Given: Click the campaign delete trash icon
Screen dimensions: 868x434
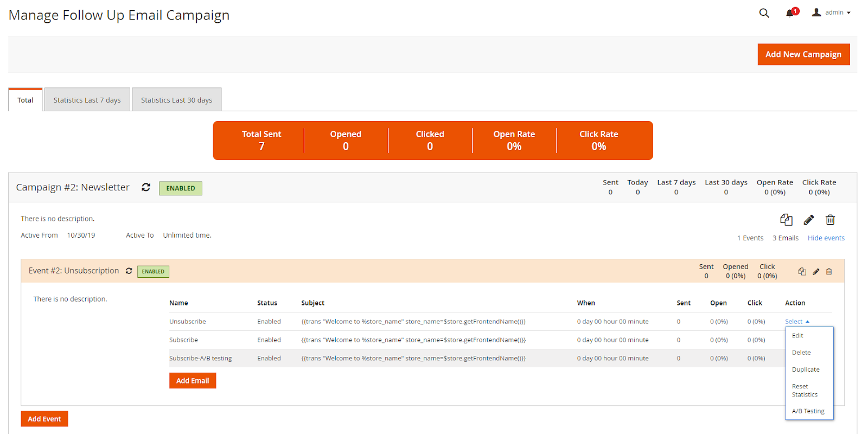Looking at the screenshot, I should pos(830,220).
